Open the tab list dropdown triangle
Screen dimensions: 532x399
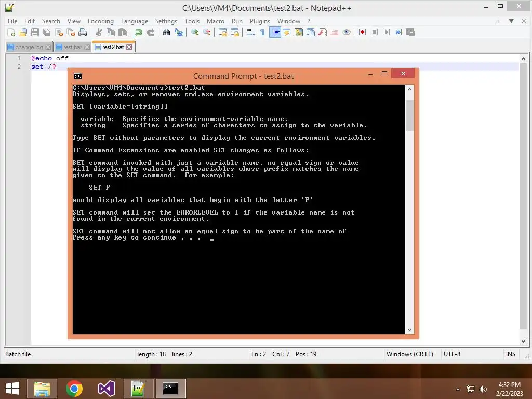(511, 21)
